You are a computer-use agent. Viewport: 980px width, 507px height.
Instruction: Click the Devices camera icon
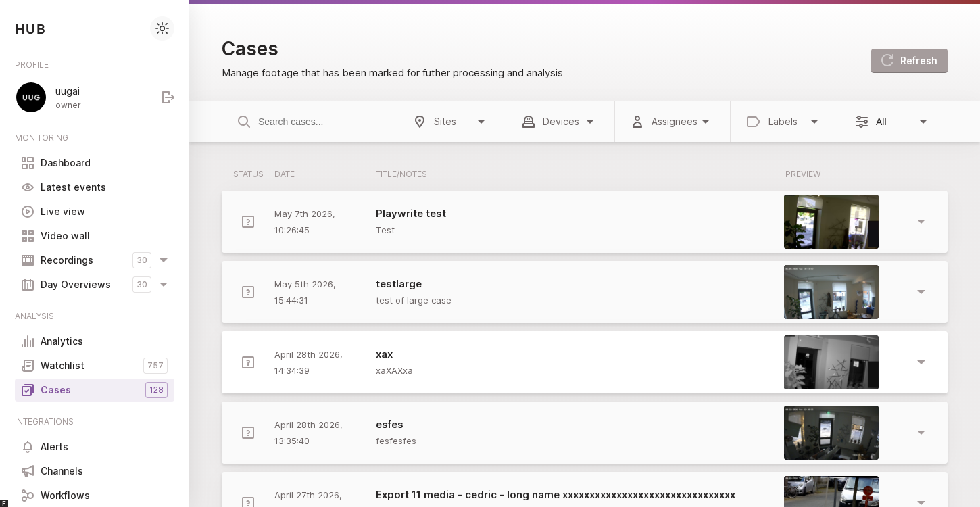[529, 122]
